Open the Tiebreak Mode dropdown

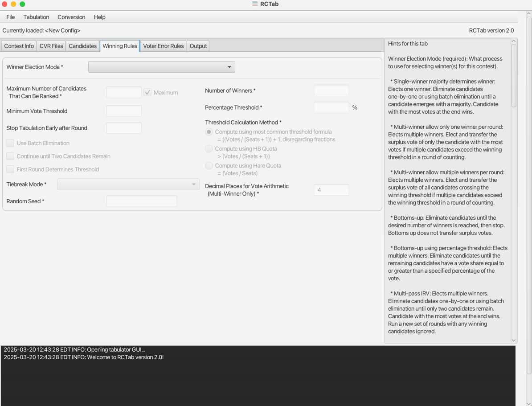click(x=128, y=185)
